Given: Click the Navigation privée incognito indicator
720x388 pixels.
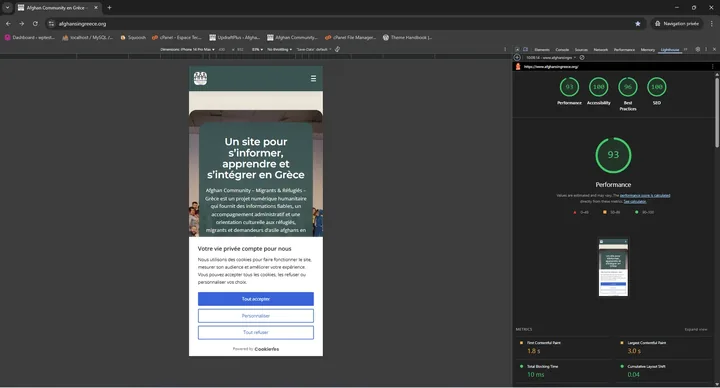Looking at the screenshot, I should [x=677, y=23].
